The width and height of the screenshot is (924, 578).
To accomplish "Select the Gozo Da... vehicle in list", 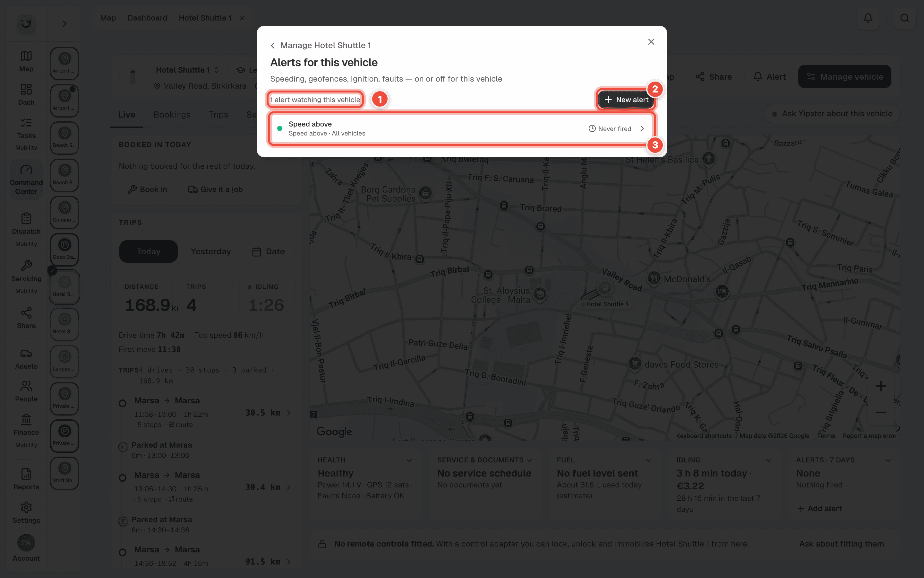I will [x=64, y=250].
